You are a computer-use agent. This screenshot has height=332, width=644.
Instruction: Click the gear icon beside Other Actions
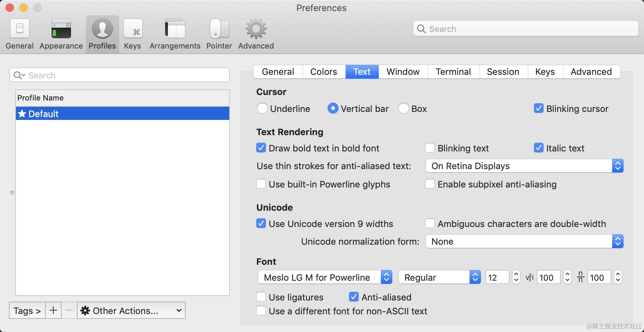[x=86, y=310]
